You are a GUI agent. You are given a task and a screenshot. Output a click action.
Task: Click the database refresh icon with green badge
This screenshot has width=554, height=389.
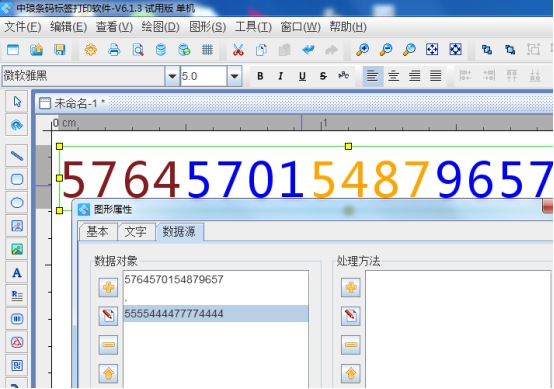pyautogui.click(x=184, y=49)
